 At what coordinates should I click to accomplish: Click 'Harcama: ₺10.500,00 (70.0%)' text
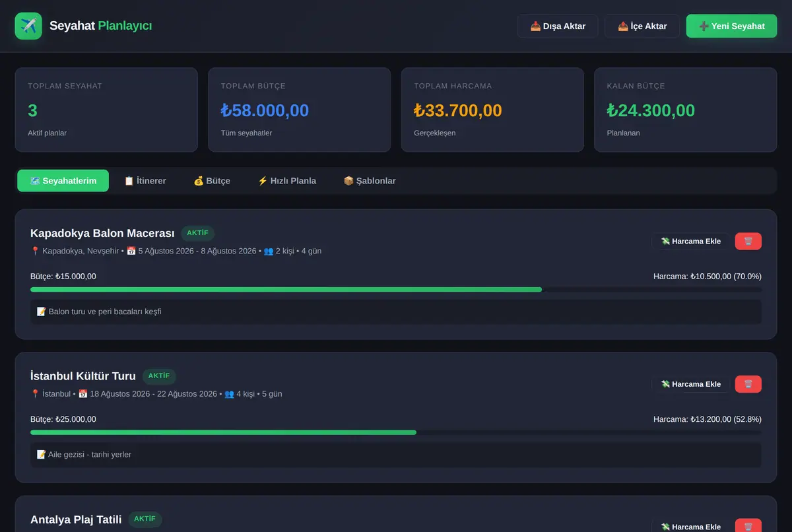click(708, 277)
